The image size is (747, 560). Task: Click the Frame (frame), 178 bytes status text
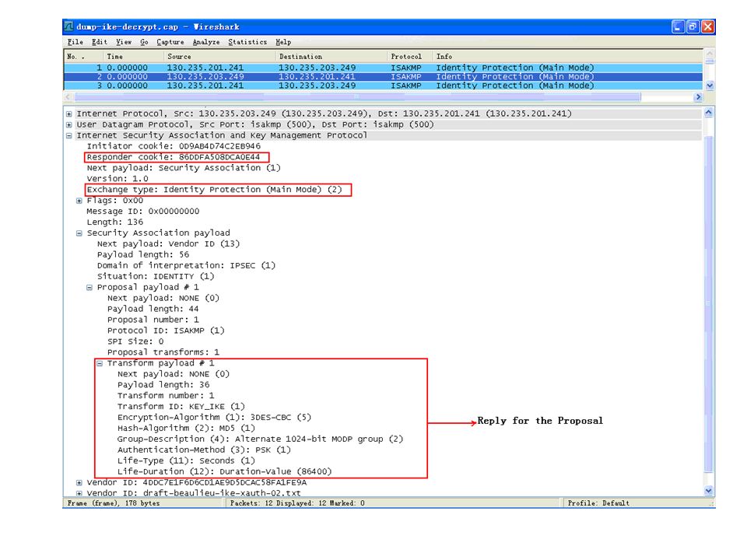114,503
